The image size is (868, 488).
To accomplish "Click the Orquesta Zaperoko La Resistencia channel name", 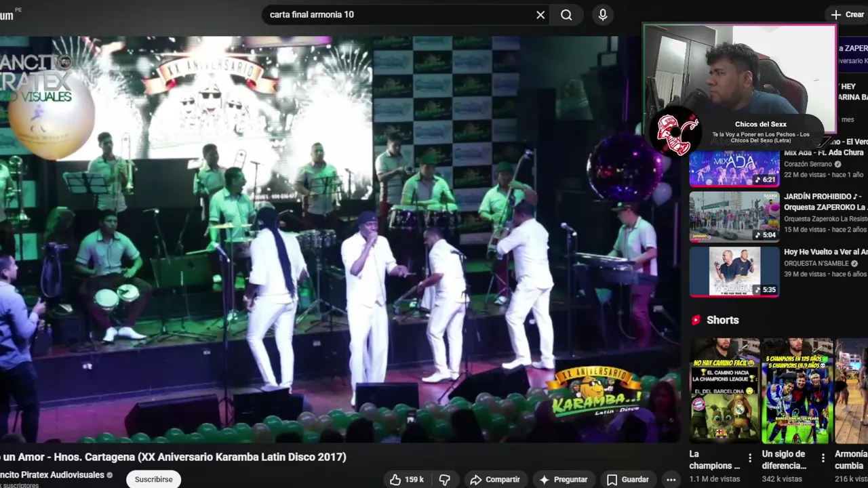I will [x=825, y=219].
